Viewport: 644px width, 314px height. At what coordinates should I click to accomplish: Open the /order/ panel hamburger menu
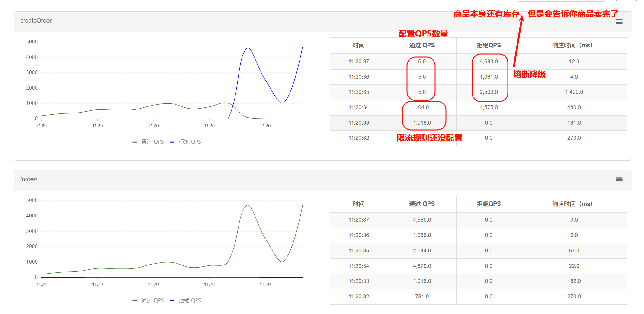pos(619,180)
